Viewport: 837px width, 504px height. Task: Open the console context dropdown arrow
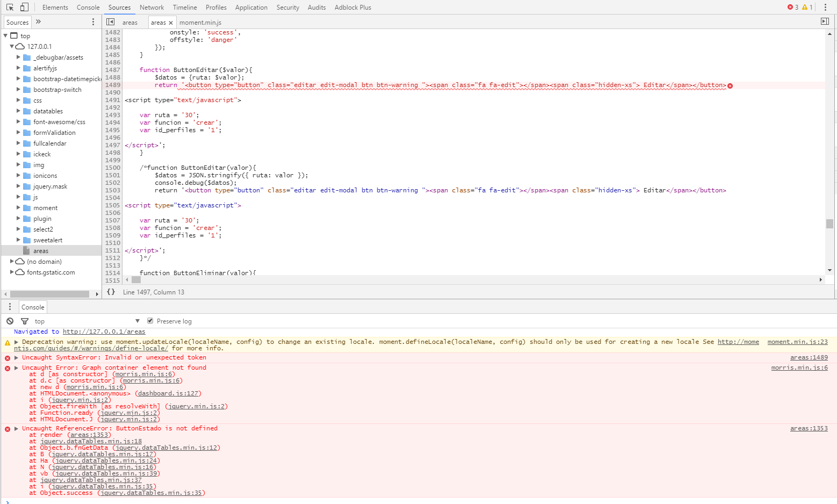[x=138, y=321]
